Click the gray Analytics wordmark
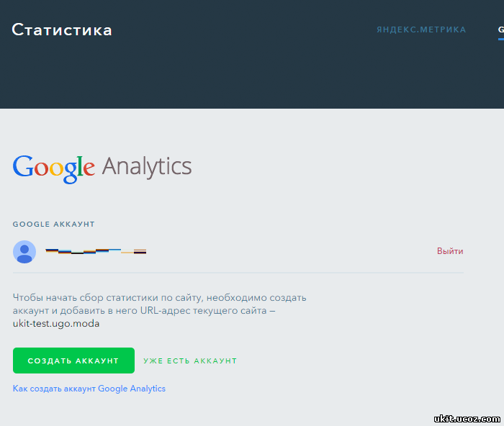 click(x=147, y=168)
